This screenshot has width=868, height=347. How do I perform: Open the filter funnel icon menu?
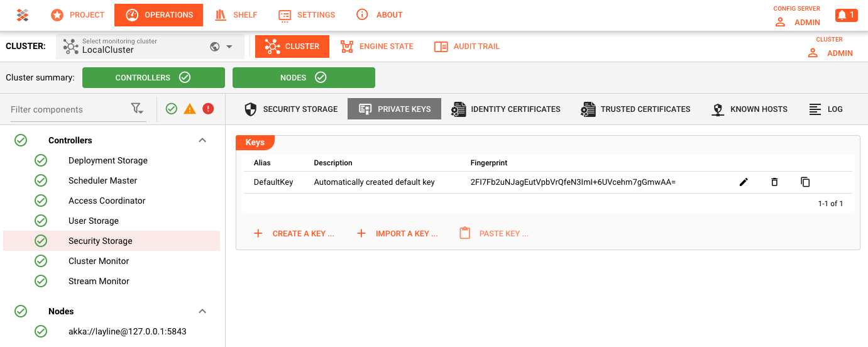(x=137, y=109)
